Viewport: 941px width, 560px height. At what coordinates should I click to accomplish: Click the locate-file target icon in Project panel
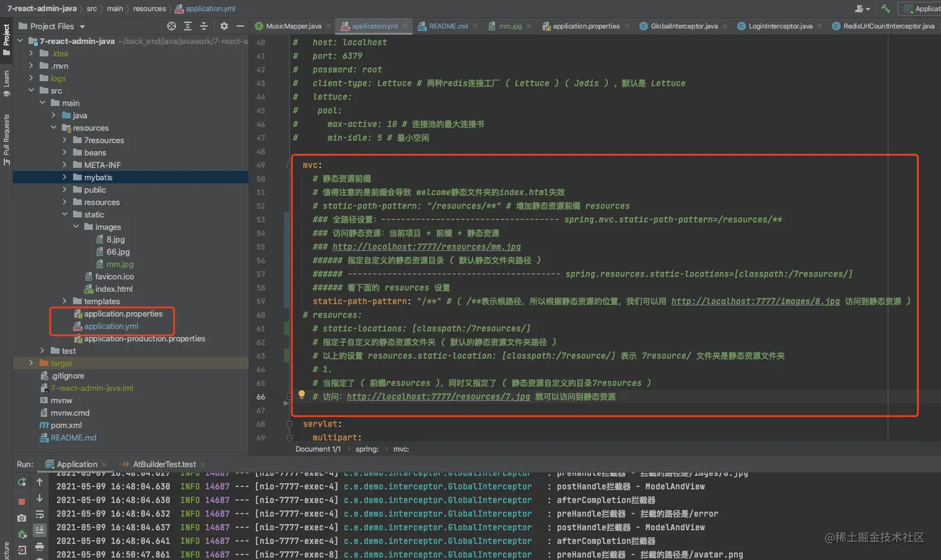pos(172,26)
